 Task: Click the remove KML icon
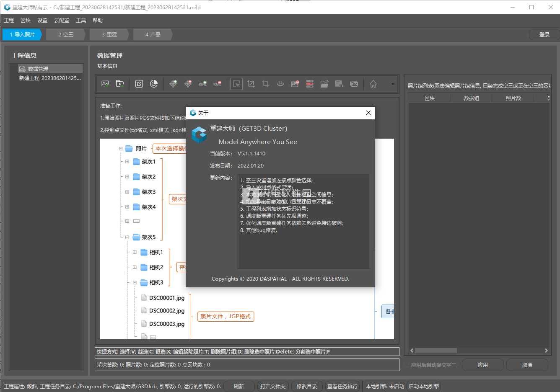(x=217, y=84)
